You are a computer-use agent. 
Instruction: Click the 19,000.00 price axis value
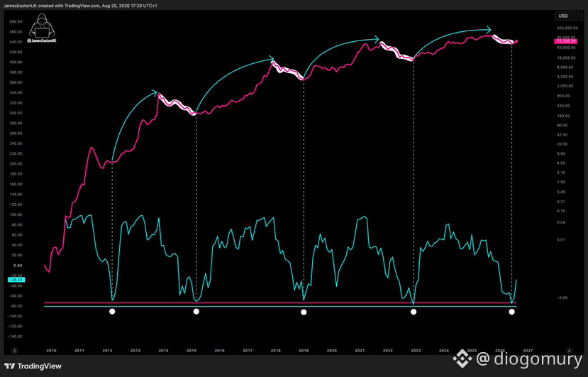click(567, 58)
